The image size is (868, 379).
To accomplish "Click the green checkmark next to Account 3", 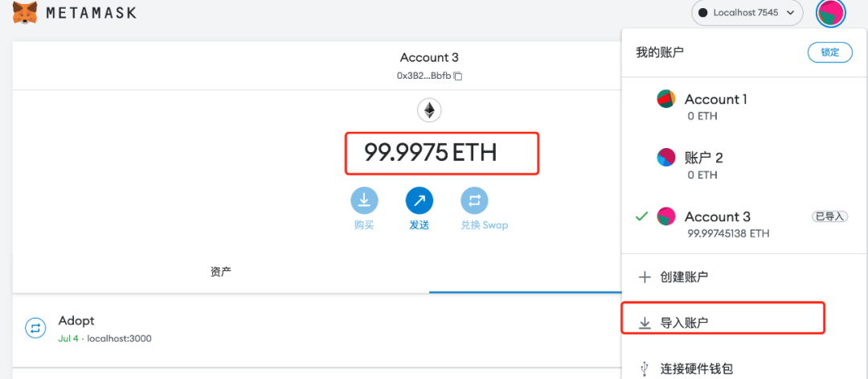I will click(x=641, y=216).
